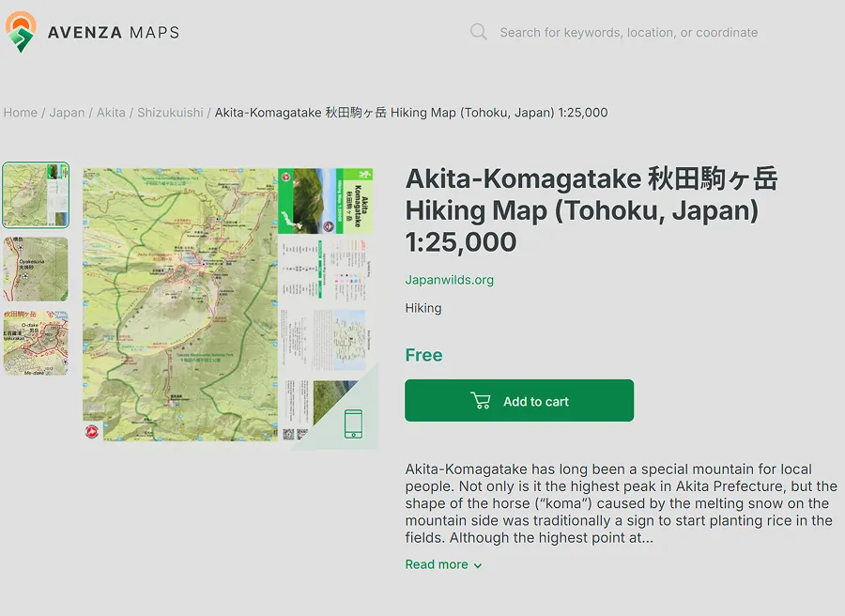Click the AVENZA MAPS wordmark
This screenshot has height=616, width=845.
(114, 32)
